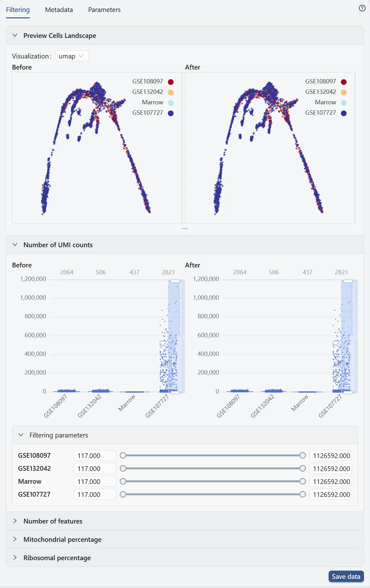
Task: Open the Parameters tab
Action: tap(104, 10)
